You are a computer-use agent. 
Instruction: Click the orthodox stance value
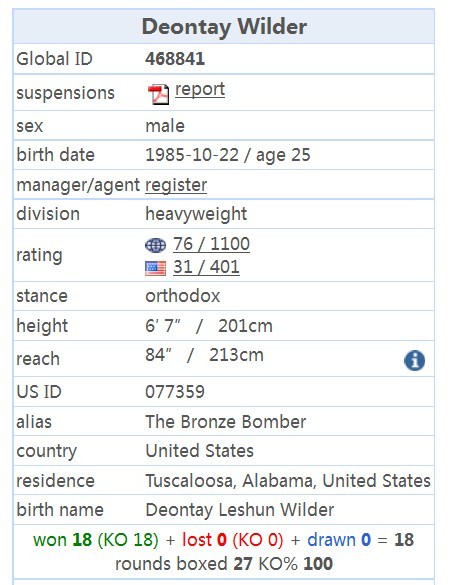coord(182,296)
